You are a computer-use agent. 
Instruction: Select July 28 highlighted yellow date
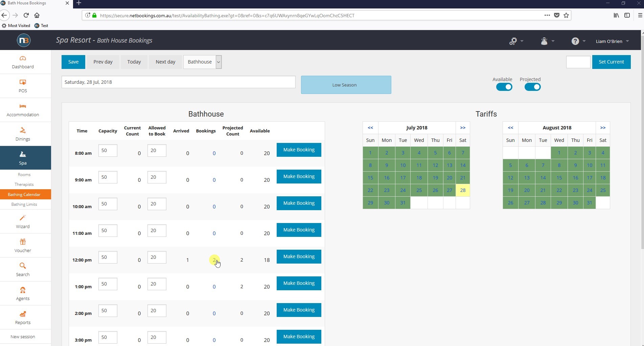(463, 190)
